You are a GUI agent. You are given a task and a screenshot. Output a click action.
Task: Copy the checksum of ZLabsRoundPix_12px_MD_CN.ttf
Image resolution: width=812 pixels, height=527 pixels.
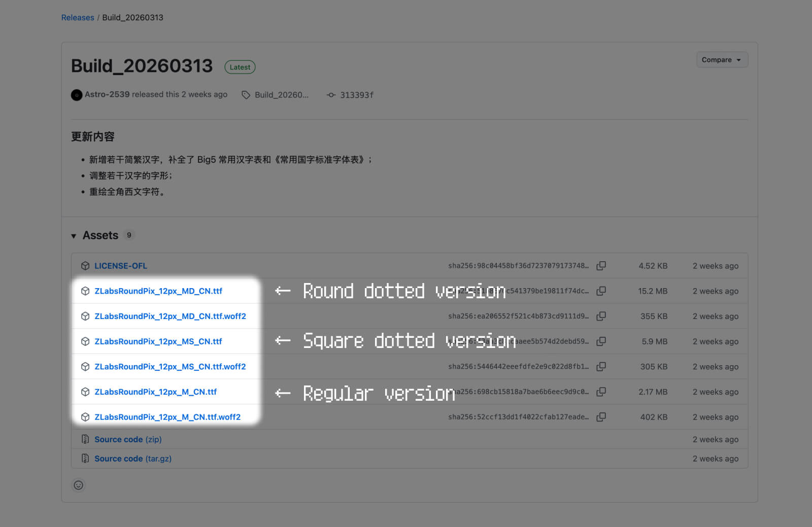tap(601, 291)
